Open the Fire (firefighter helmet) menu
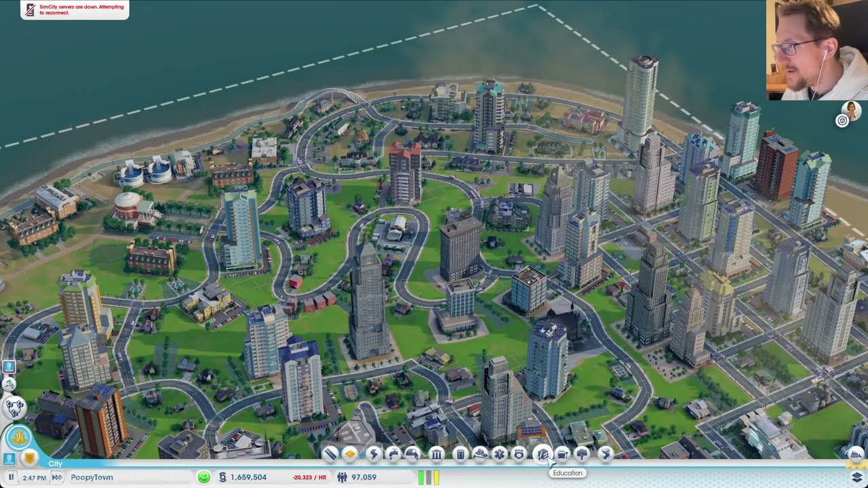This screenshot has height=488, width=868. 480,454
